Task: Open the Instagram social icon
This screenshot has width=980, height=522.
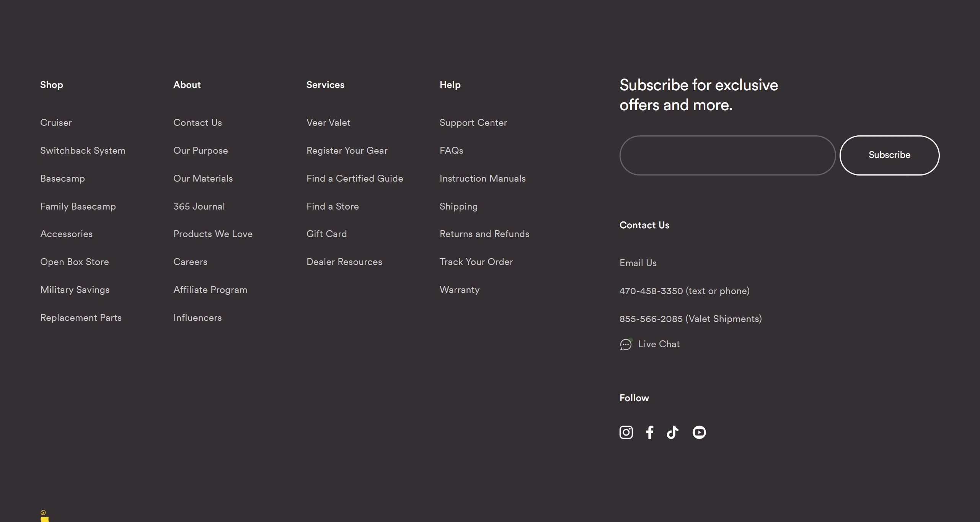Action: [x=626, y=432]
